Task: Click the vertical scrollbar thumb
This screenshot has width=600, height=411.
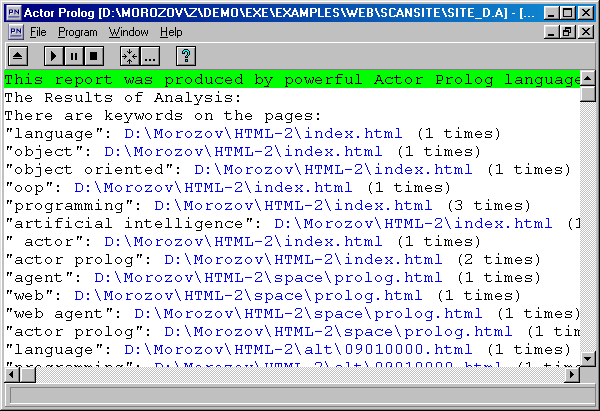Action: 588,94
